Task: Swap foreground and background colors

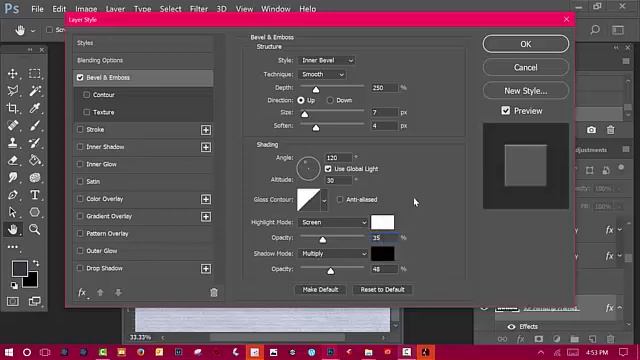Action: 36,263
